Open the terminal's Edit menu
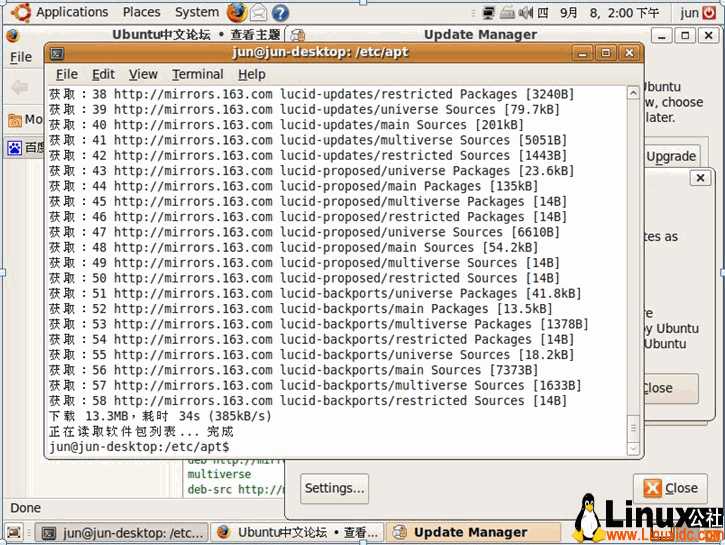The width and height of the screenshot is (725, 545). (x=103, y=74)
